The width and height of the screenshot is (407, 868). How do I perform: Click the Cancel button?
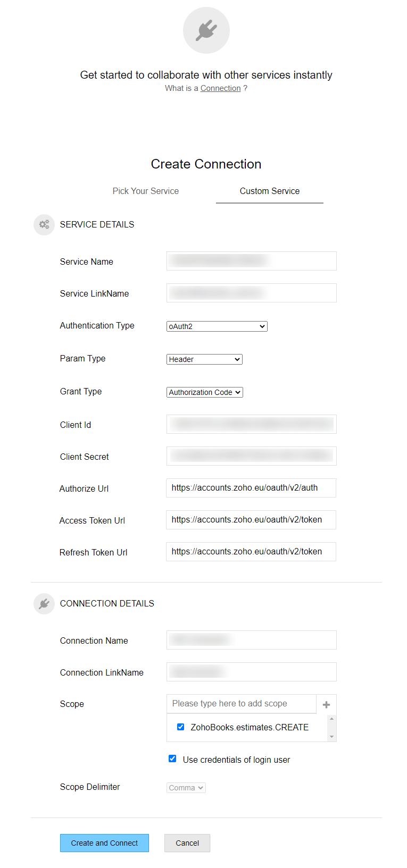click(x=187, y=843)
